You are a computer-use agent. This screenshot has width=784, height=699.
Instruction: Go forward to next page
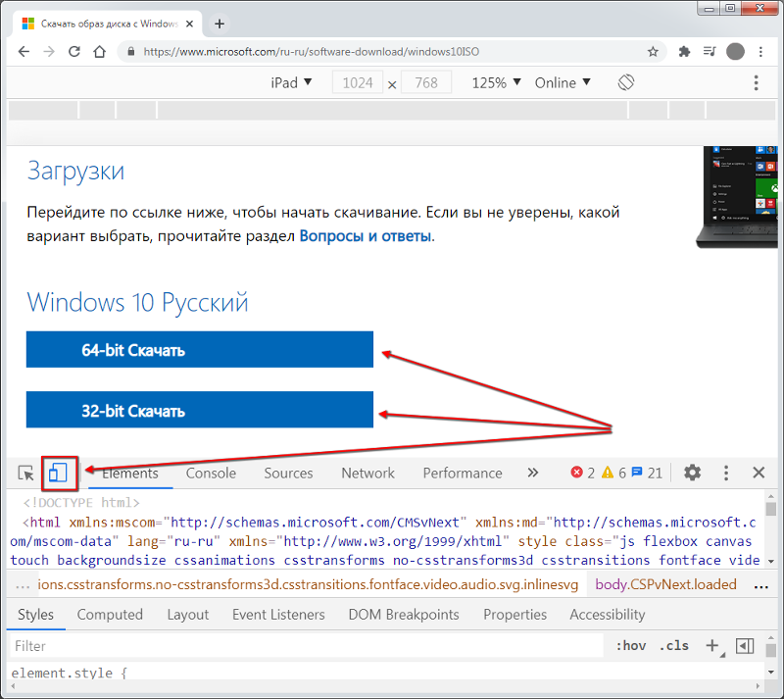pos(49,52)
